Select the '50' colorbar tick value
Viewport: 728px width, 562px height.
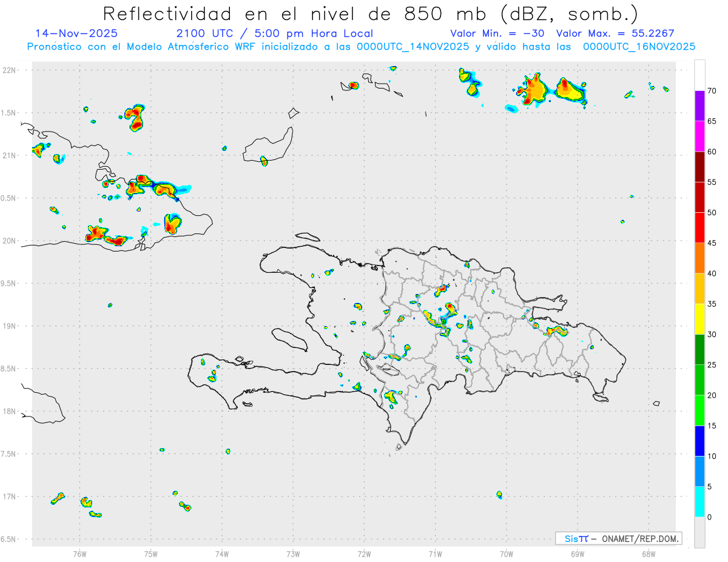tap(712, 213)
